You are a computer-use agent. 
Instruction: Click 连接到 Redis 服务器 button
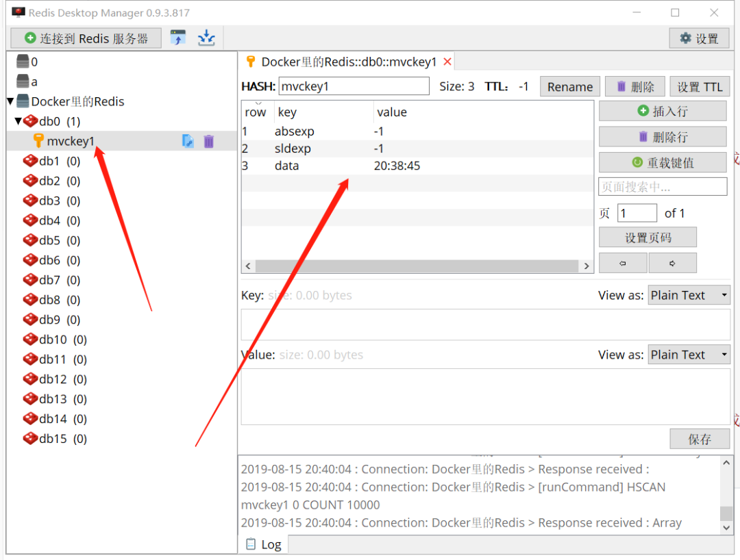(86, 38)
